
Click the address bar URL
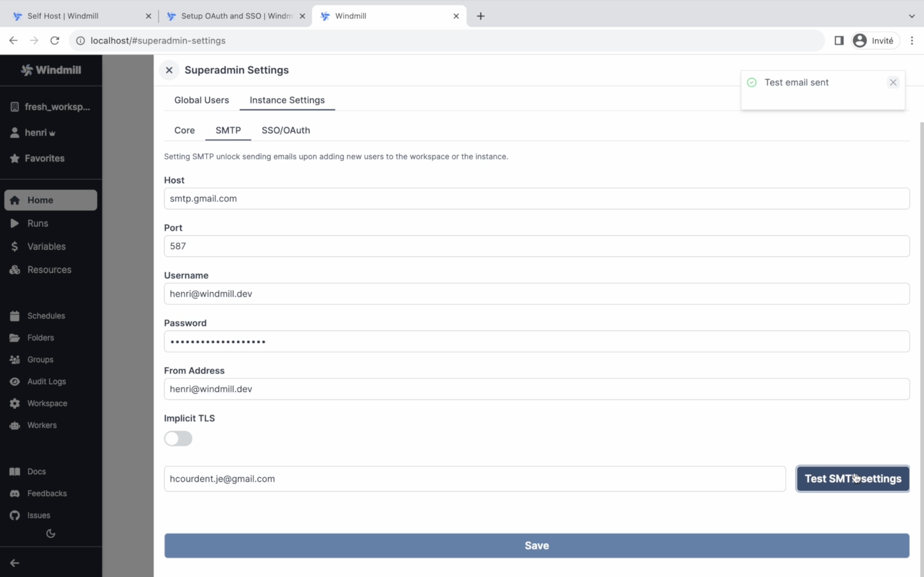click(x=158, y=40)
